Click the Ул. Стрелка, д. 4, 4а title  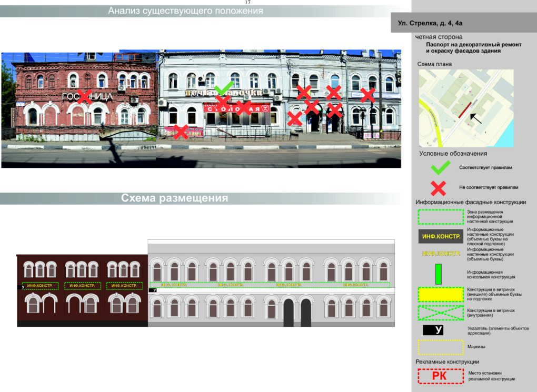[x=430, y=24]
